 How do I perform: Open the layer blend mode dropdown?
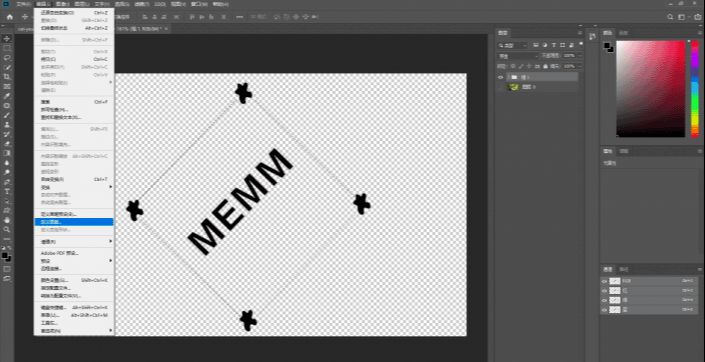(x=518, y=56)
